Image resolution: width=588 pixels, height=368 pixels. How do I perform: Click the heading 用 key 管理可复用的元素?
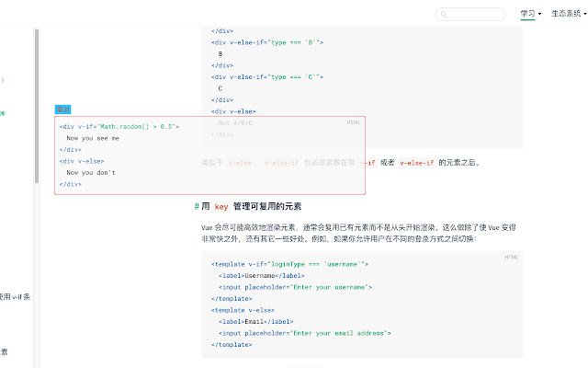tap(251, 206)
